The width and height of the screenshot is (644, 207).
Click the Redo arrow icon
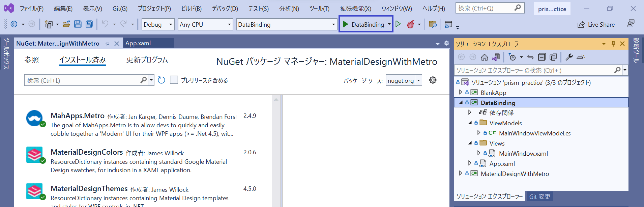pos(123,24)
